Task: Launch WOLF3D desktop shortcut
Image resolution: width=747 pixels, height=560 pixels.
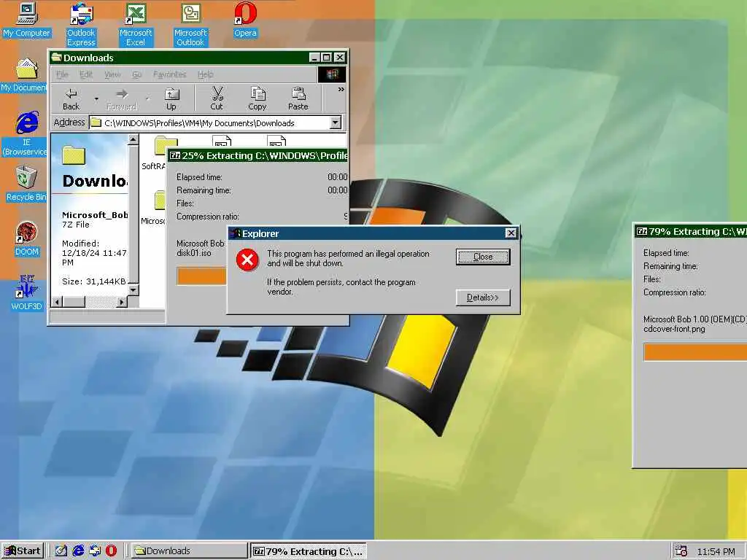Action: [x=27, y=292]
